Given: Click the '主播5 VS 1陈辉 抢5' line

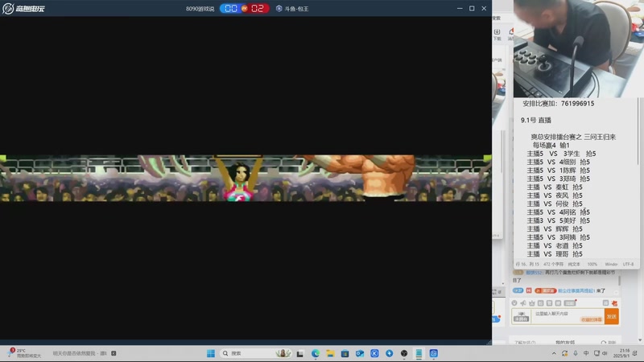Looking at the screenshot, I should tap(558, 171).
